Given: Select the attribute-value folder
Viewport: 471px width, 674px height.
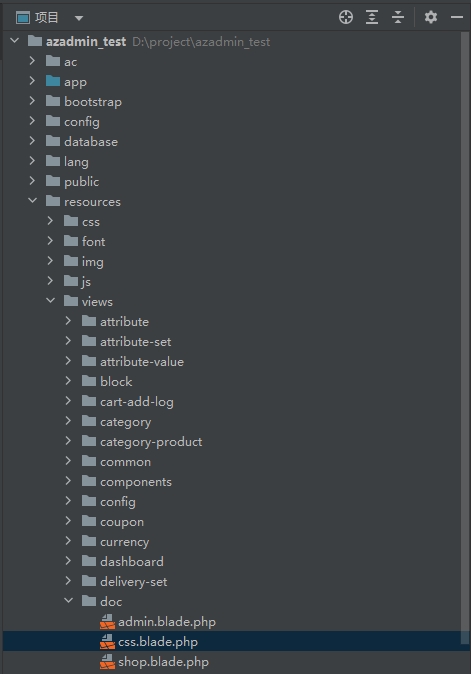Looking at the screenshot, I should (x=142, y=362).
